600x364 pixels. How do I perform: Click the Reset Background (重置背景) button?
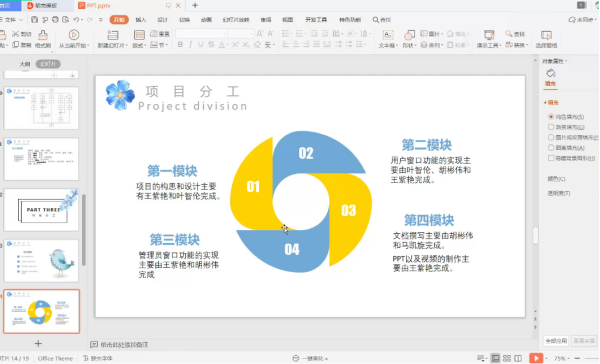[x=584, y=341]
